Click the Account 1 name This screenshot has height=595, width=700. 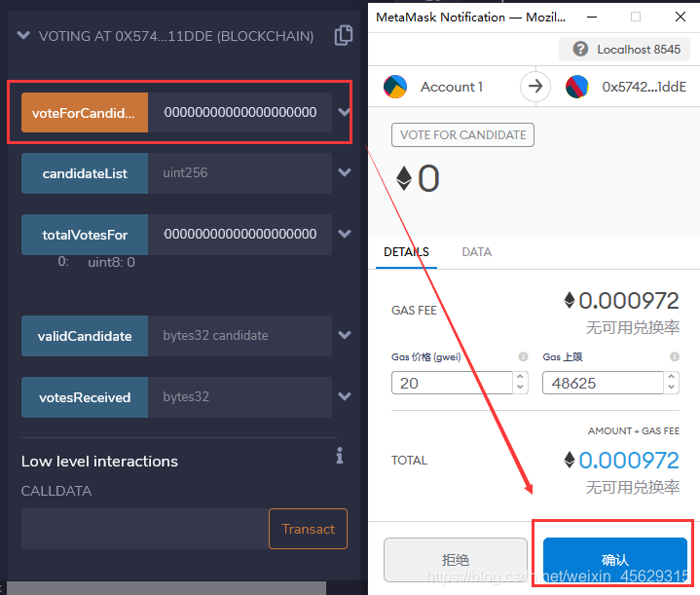coord(452,87)
